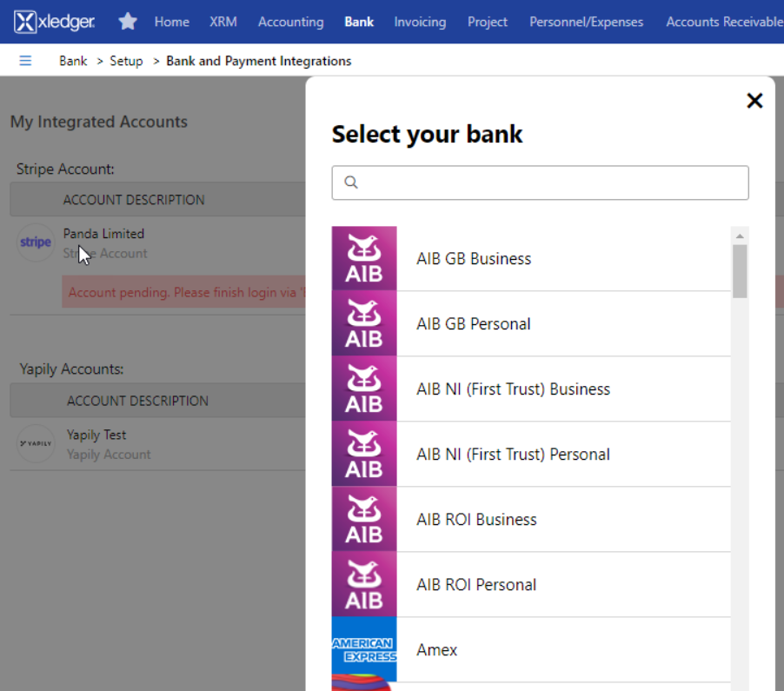Go to Setup breadcrumb
The width and height of the screenshot is (784, 691).
[x=126, y=61]
